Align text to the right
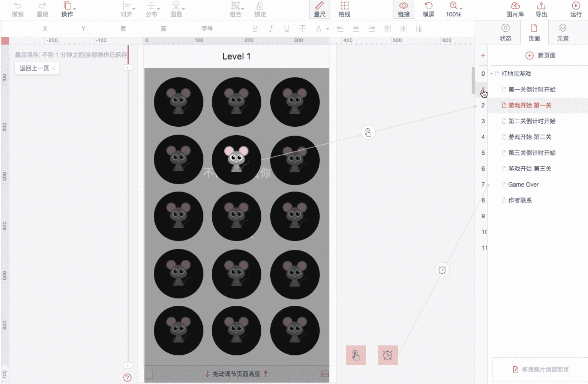 click(372, 29)
